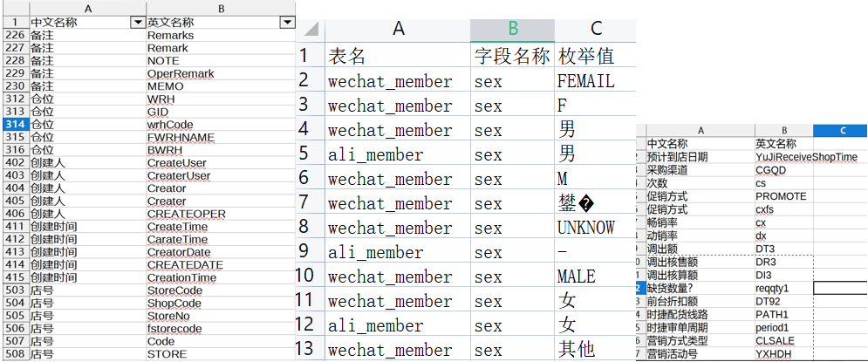Open the 英文名称 filter dropdown arrow
This screenshot has height=362, width=868.
286,22
